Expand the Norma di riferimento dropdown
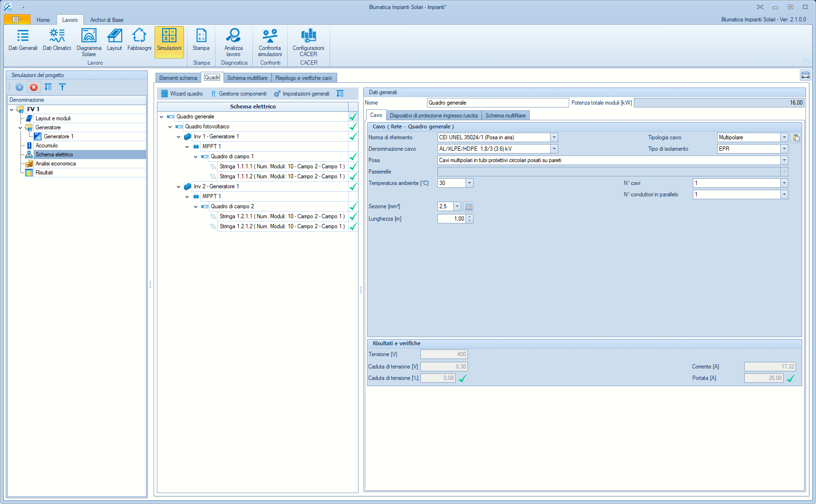The image size is (816, 504). tap(554, 137)
